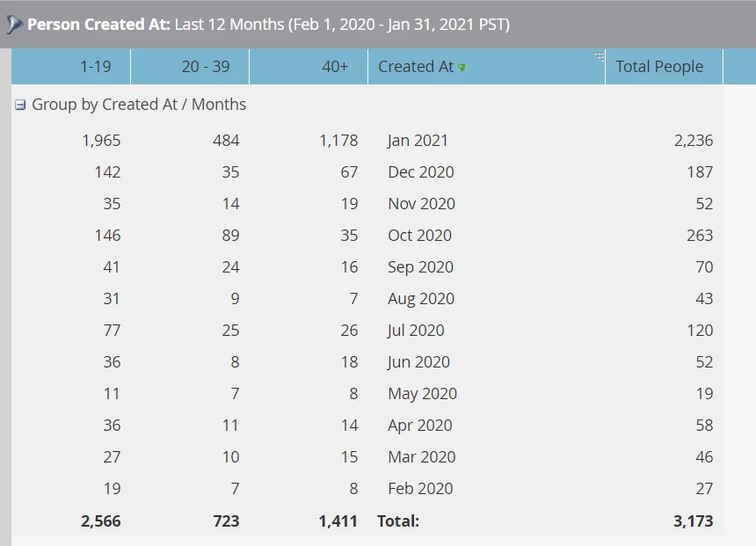Click the 484 value in the 20 - 39 column
This screenshot has width=756, height=546.
coord(226,141)
